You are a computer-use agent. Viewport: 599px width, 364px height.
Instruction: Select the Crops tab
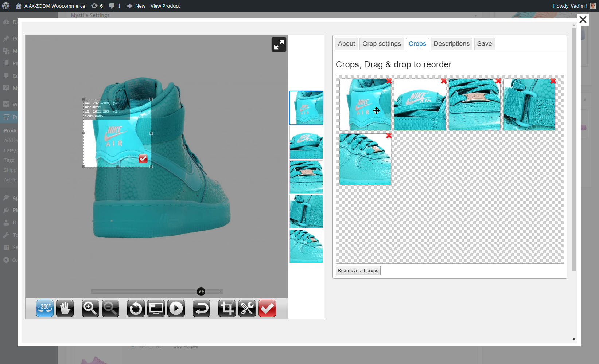[x=417, y=44]
